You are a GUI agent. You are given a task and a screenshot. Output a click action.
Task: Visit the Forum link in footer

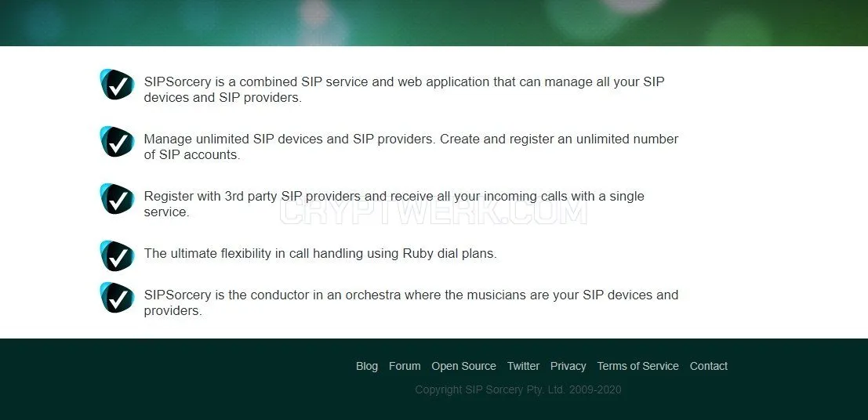(405, 366)
